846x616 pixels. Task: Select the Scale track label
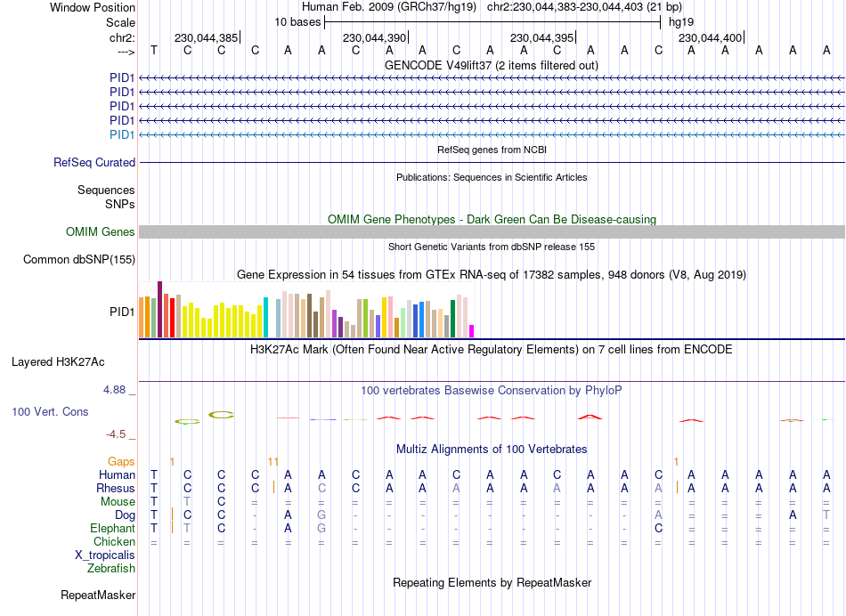[x=120, y=22]
